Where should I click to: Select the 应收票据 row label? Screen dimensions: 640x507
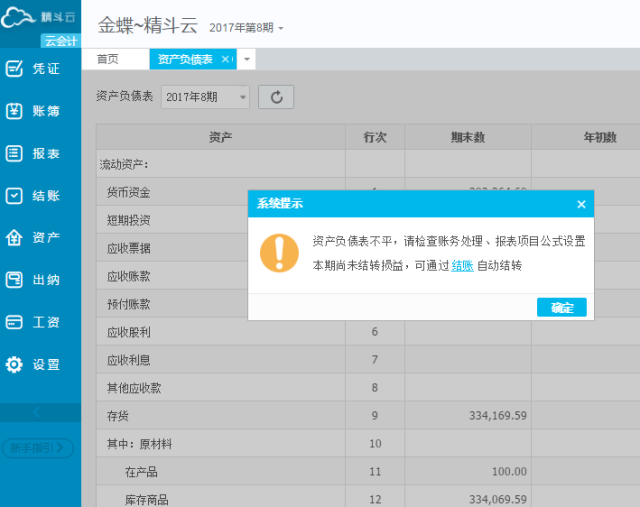pyautogui.click(x=129, y=248)
